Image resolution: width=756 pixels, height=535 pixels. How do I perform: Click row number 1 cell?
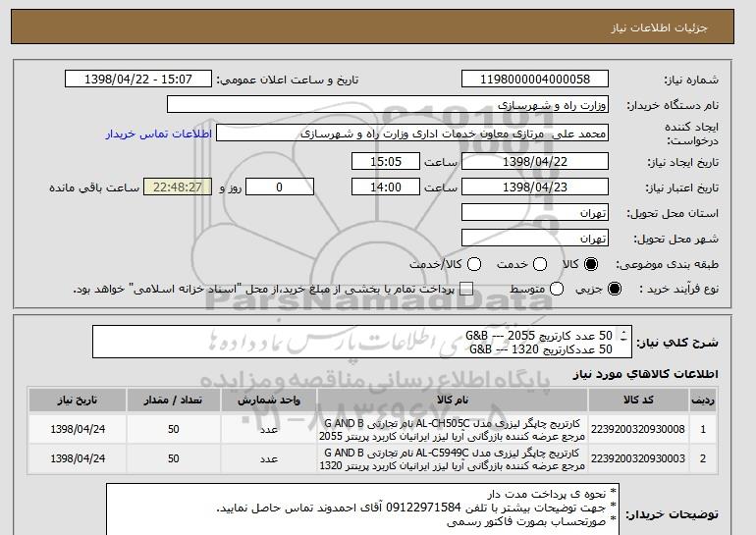coord(703,429)
